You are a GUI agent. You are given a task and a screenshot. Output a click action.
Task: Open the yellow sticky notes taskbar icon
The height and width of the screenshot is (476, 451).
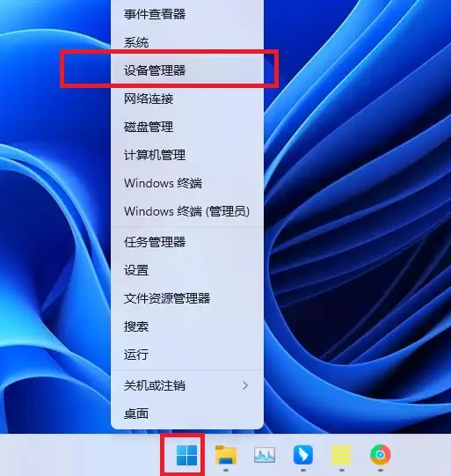point(341,455)
